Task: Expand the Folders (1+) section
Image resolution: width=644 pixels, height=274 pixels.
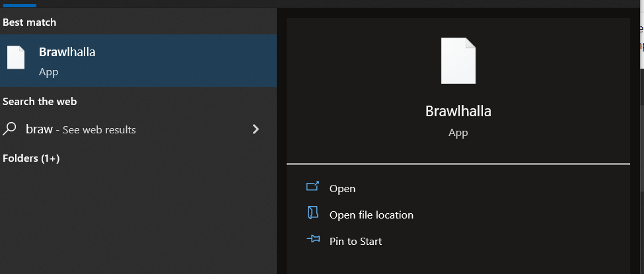Action: 31,158
